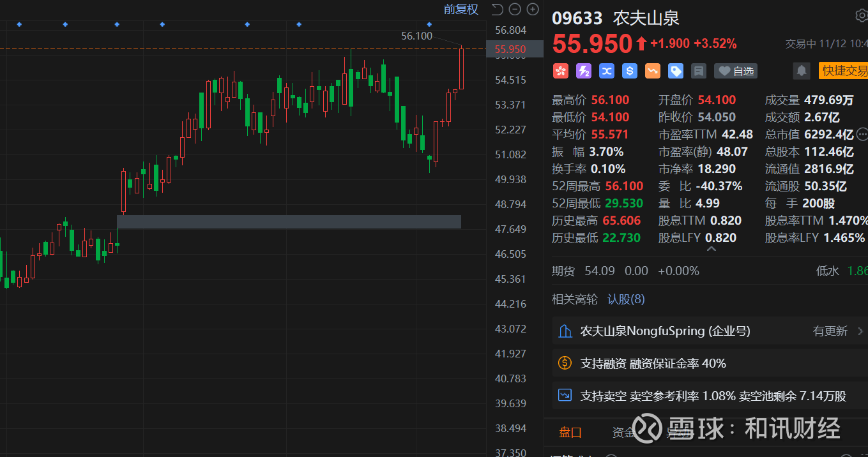The image size is (868, 457).
Task: Click the 每手 200股 lot size
Action: [x=819, y=203]
